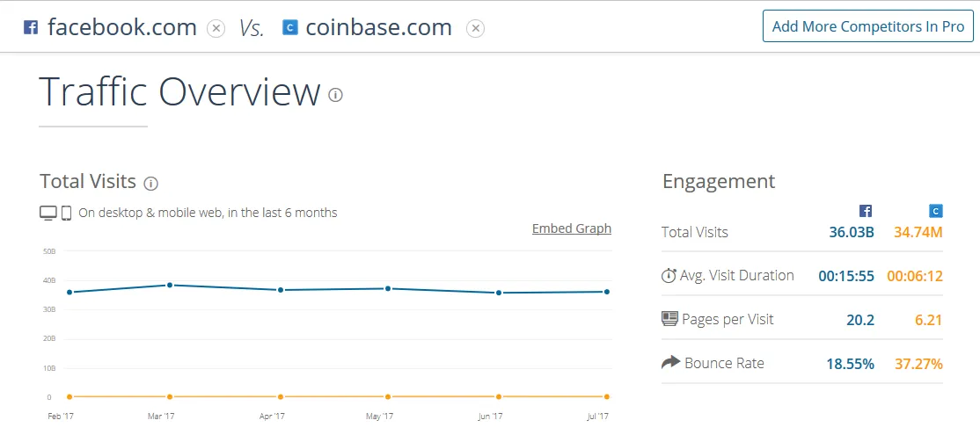This screenshot has width=980, height=442.
Task: Click the Facebook favicon beside facebook.com
Action: [x=31, y=27]
